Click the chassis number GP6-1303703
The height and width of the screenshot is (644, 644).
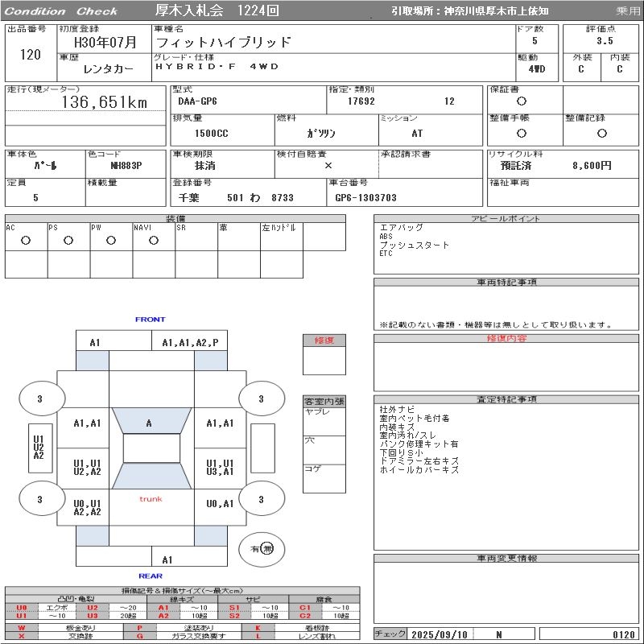[365, 197]
